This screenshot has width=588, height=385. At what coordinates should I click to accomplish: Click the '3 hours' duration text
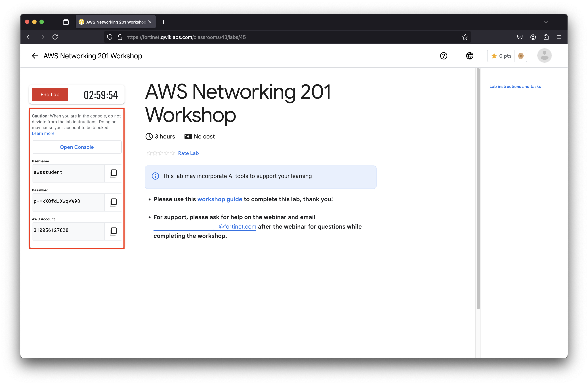coord(165,137)
